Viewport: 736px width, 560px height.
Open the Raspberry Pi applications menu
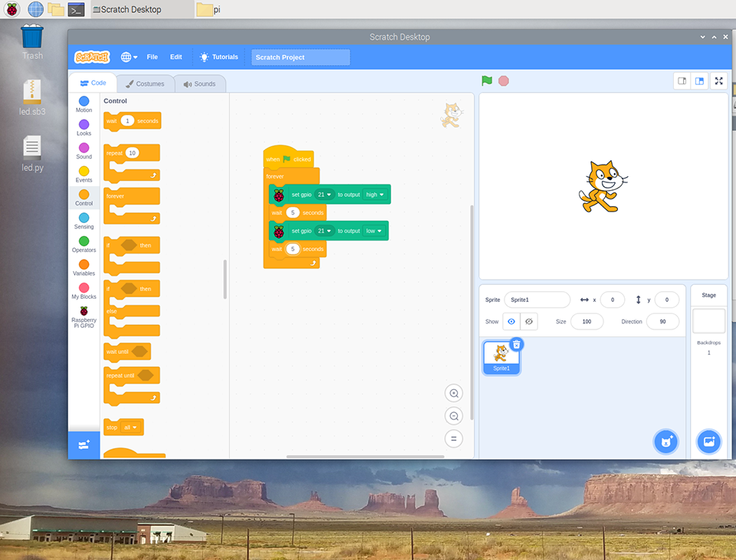12,9
